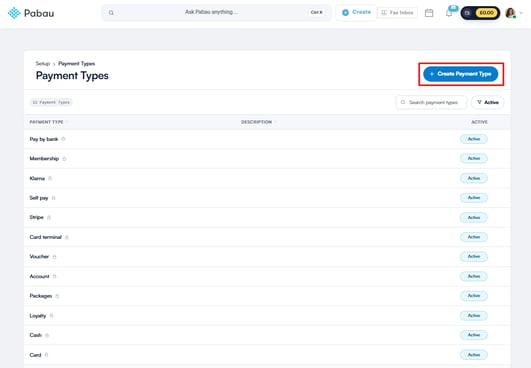Toggle Active badge for Klarna

474,178
